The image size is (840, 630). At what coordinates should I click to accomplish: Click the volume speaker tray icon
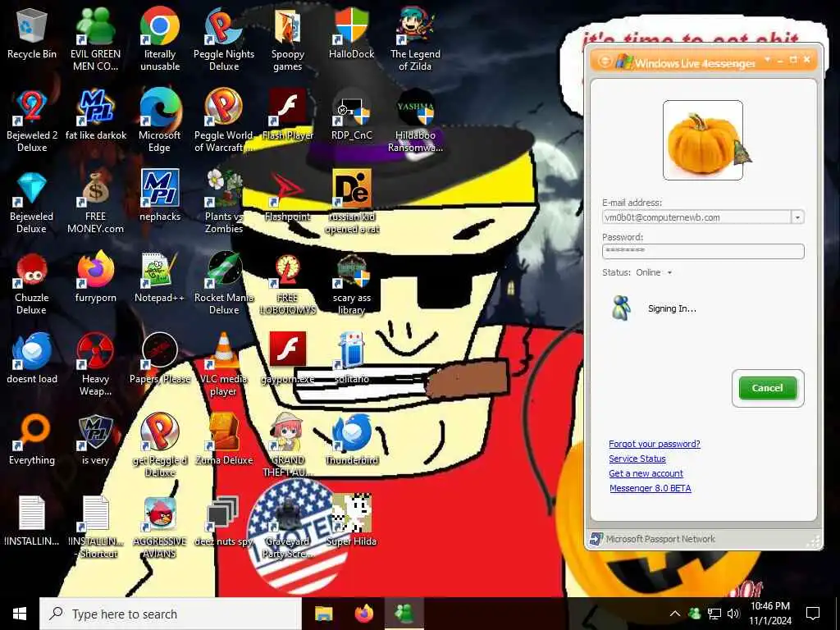point(734,614)
